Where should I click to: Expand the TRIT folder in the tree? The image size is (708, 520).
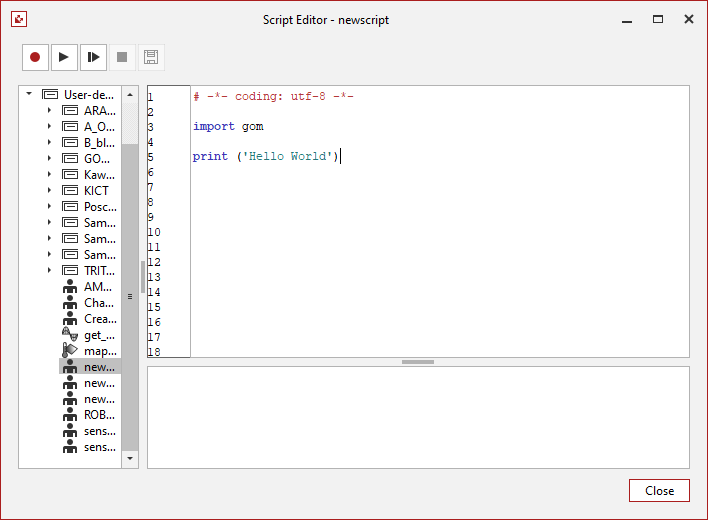click(x=49, y=271)
